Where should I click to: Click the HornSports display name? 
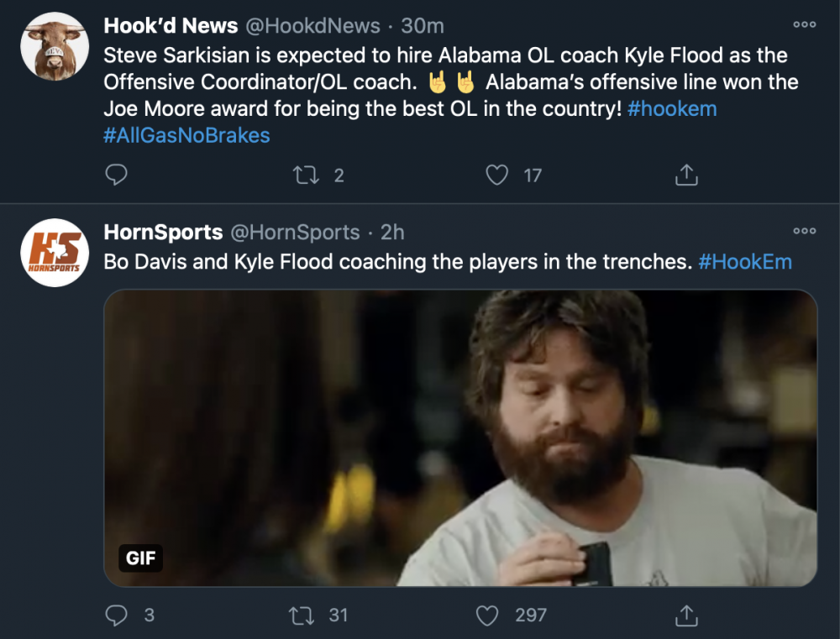pos(163,233)
